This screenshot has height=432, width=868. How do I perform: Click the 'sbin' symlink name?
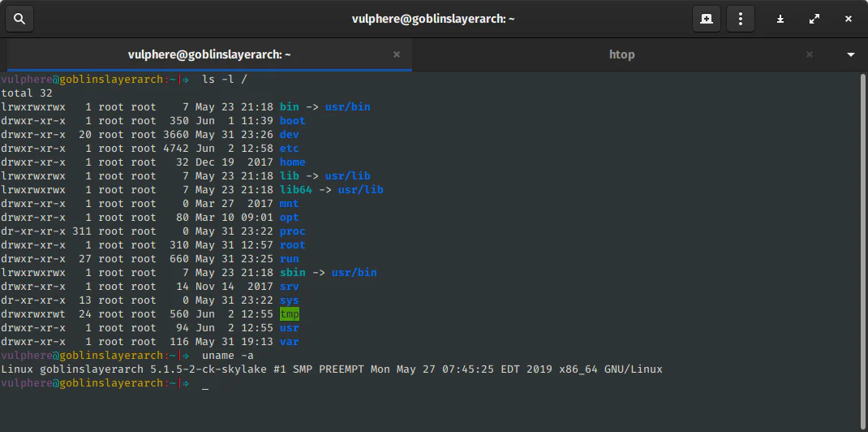tap(292, 273)
